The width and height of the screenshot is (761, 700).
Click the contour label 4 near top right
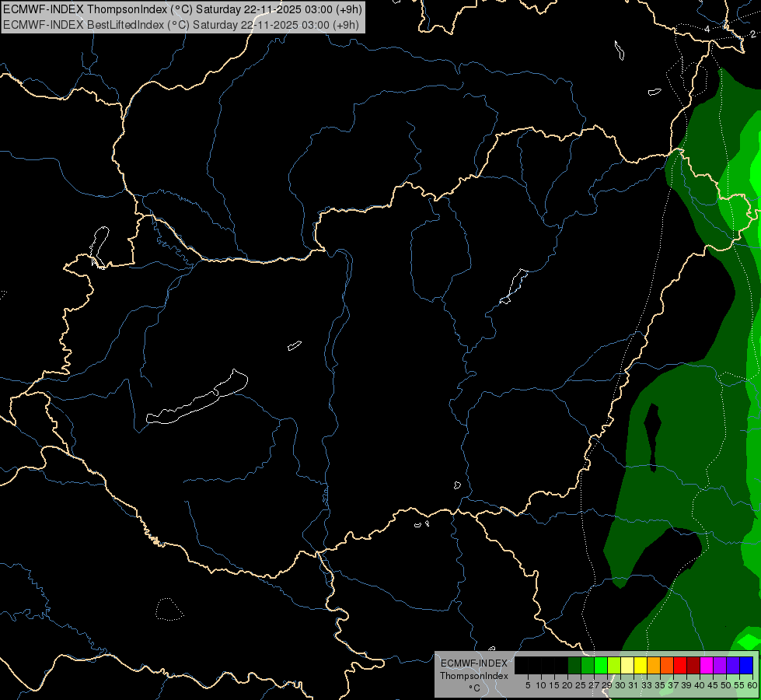pyautogui.click(x=707, y=29)
